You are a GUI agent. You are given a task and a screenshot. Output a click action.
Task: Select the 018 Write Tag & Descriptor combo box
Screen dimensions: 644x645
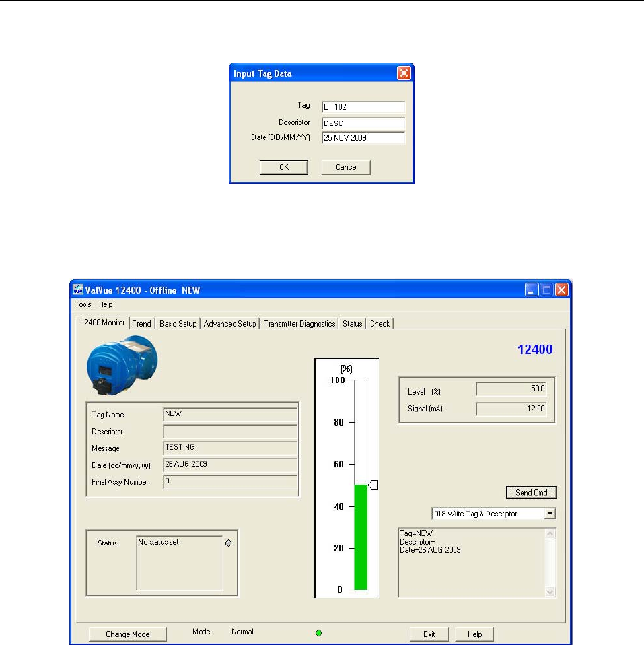(x=493, y=514)
